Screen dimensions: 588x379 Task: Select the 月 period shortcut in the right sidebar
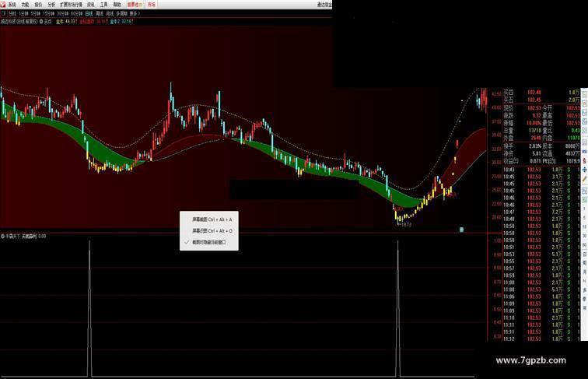click(584, 272)
